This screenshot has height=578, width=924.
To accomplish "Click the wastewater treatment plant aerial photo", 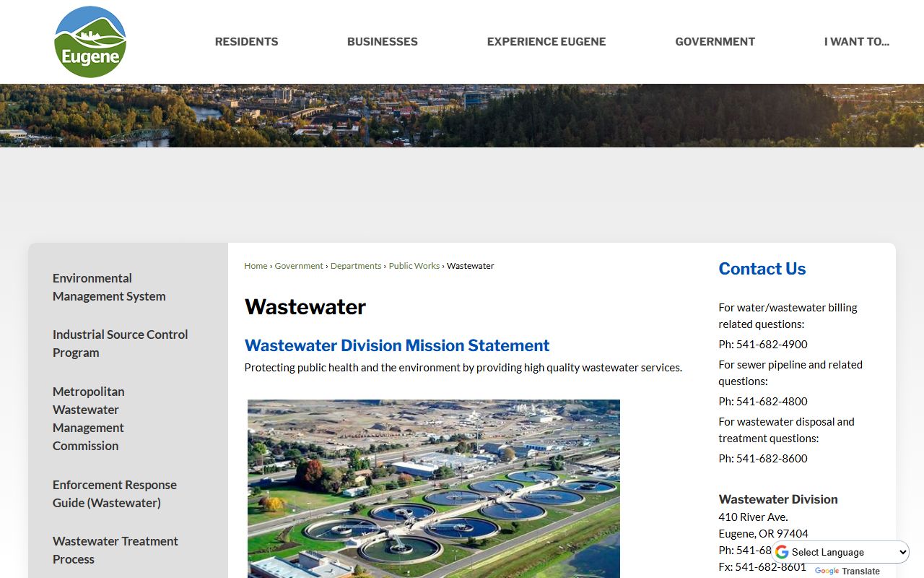I will (434, 488).
